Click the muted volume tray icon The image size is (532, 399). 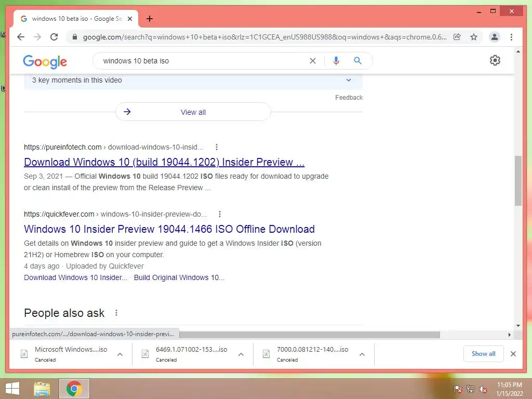coord(483,389)
